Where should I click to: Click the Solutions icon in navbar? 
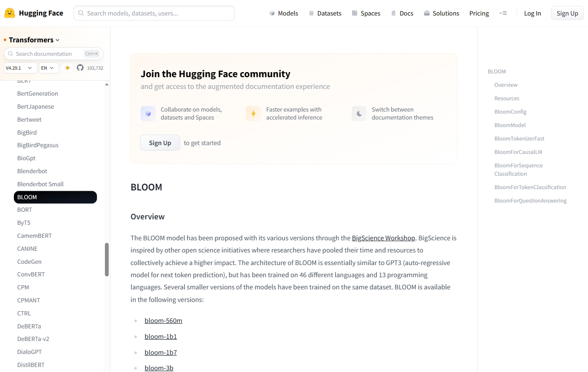(x=427, y=13)
